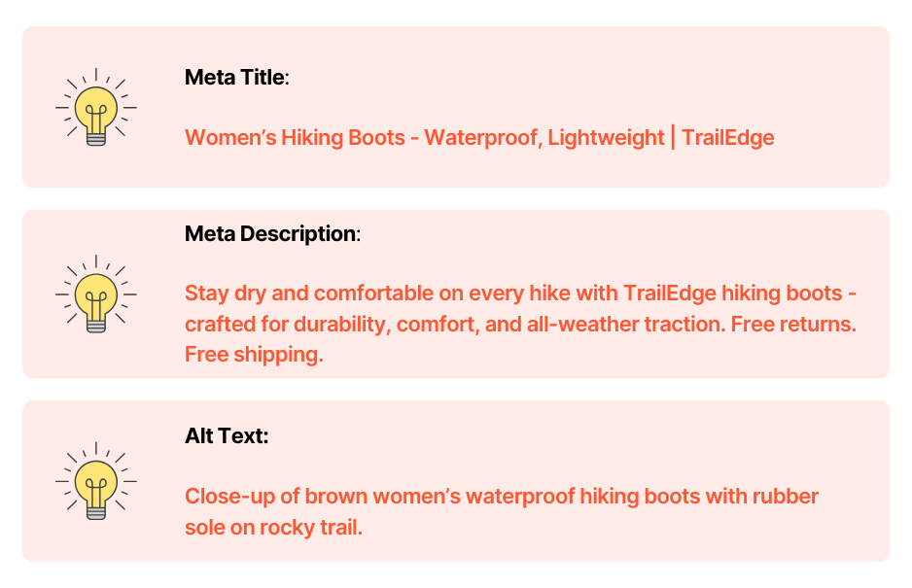The width and height of the screenshot is (912, 588).
Task: Click "waterproof hiking boots" in the alt text
Action: [582, 497]
